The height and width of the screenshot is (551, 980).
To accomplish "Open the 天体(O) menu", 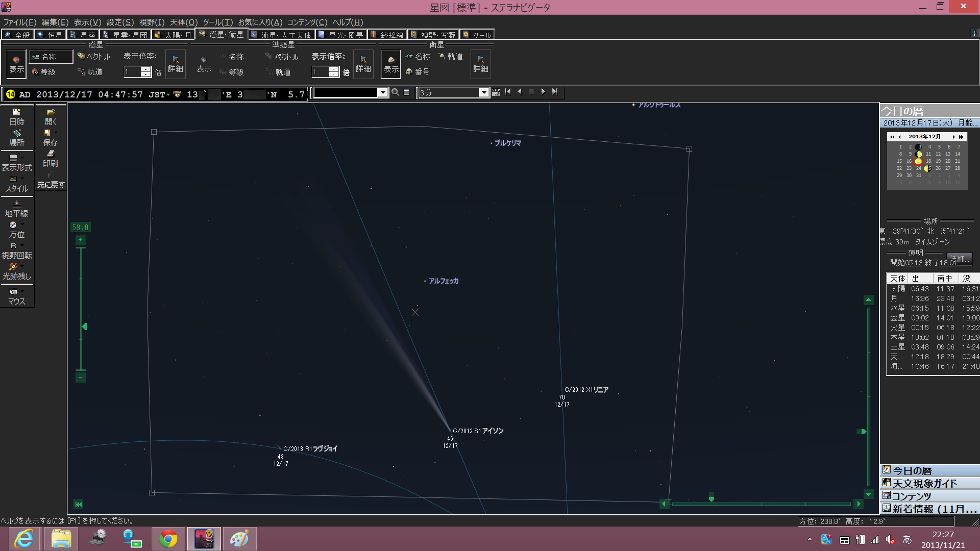I will (183, 22).
